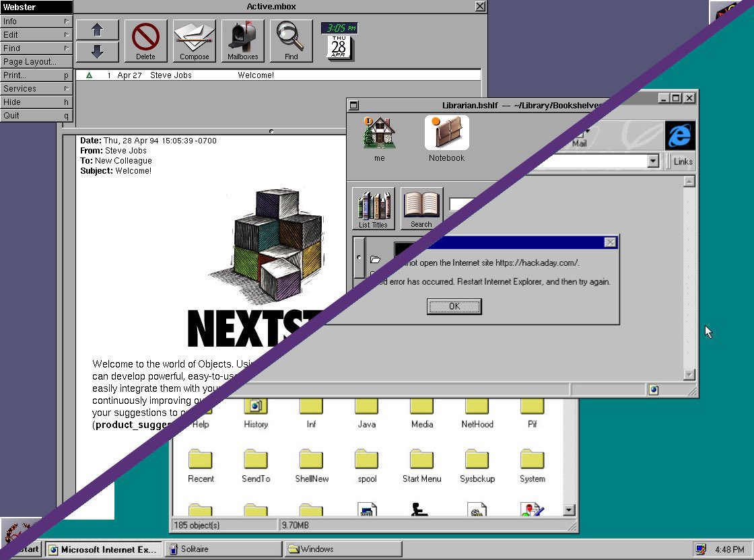754x560 pixels.
Task: Click the Librarian search text field
Action: coord(459,204)
